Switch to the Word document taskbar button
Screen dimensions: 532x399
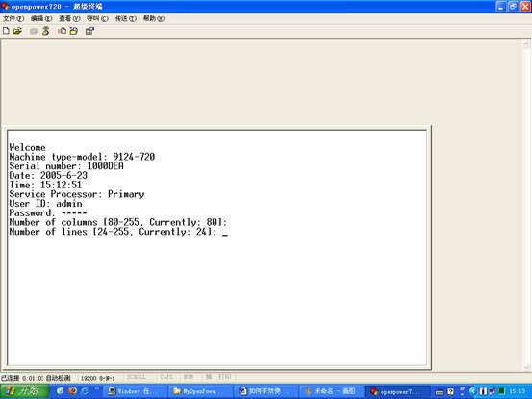pos(266,391)
